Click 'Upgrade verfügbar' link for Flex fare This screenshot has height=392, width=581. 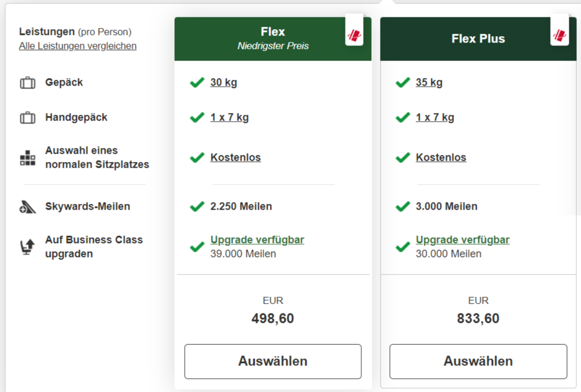[x=257, y=240]
